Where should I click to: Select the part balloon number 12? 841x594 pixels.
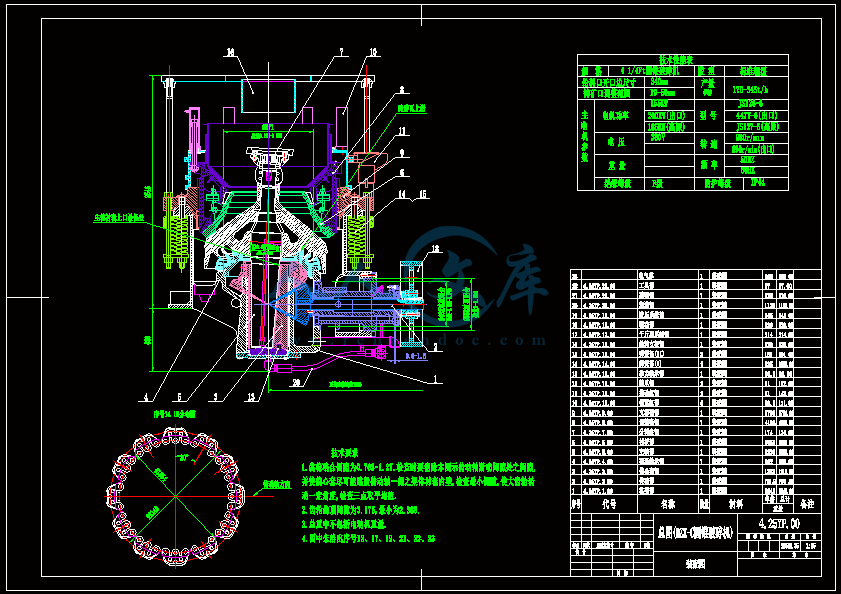pyautogui.click(x=435, y=248)
